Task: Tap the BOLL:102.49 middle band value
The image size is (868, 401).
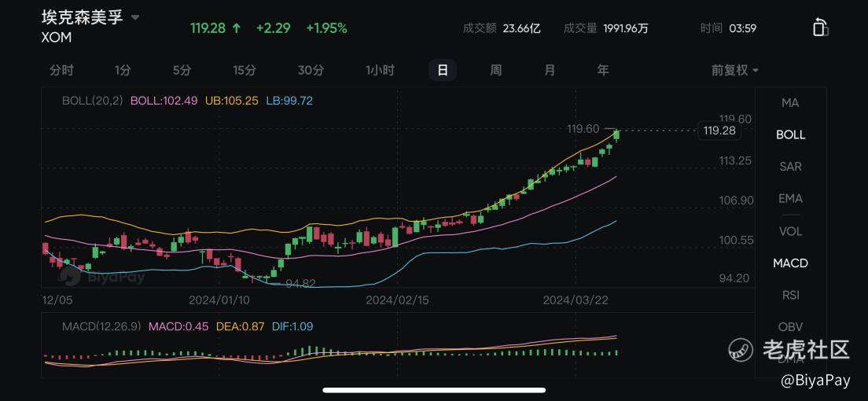Action: pos(164,101)
